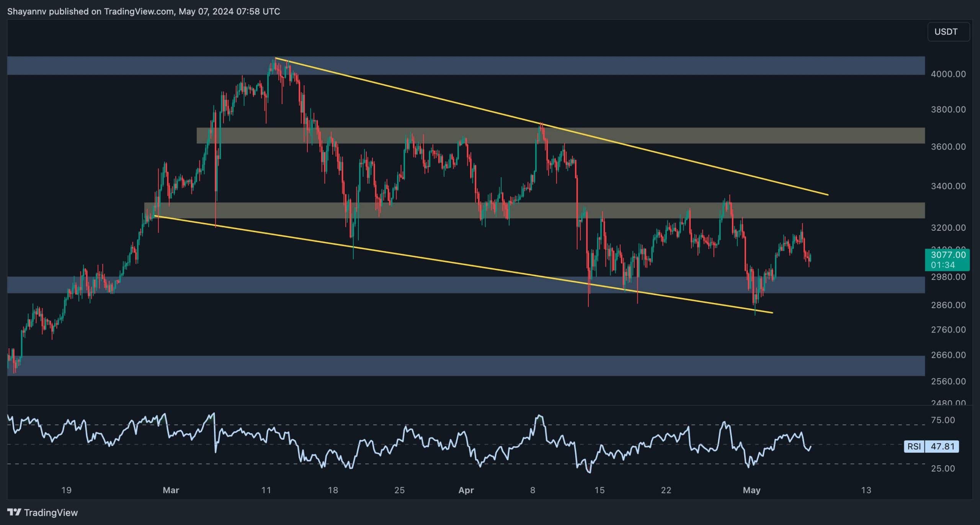Click the RSI 47.81 value label
This screenshot has height=525, width=980.
click(942, 447)
